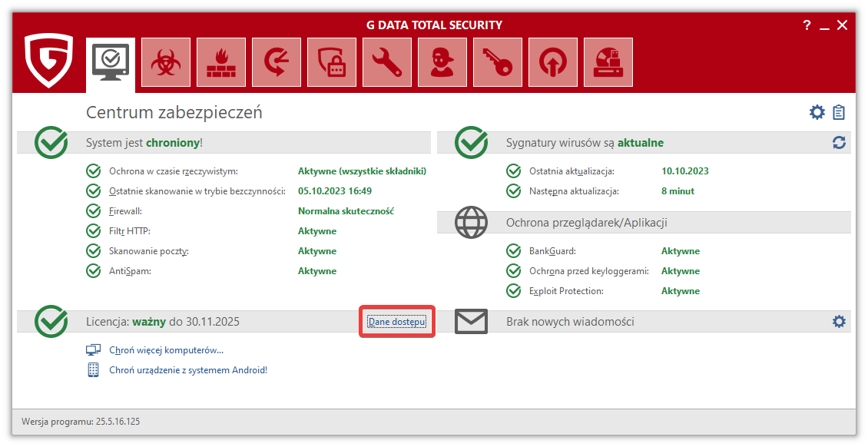Open the virus protection biohazard tab
868x447 pixels.
point(165,62)
